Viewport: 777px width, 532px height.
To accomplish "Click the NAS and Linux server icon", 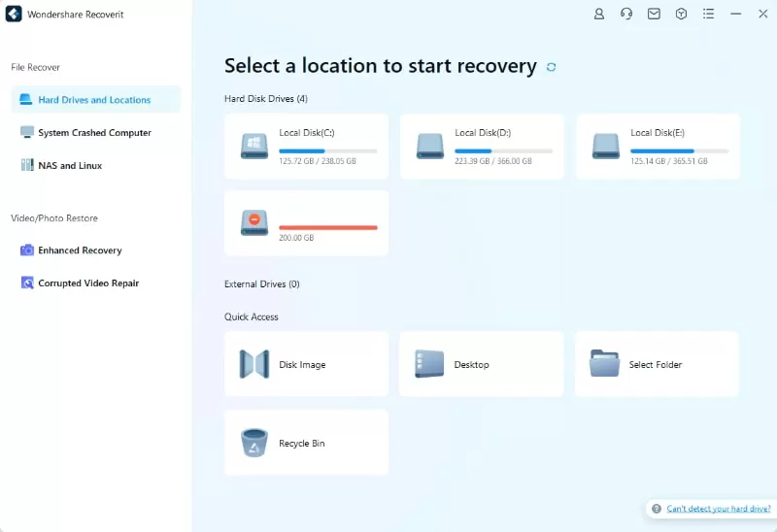I will 27,165.
